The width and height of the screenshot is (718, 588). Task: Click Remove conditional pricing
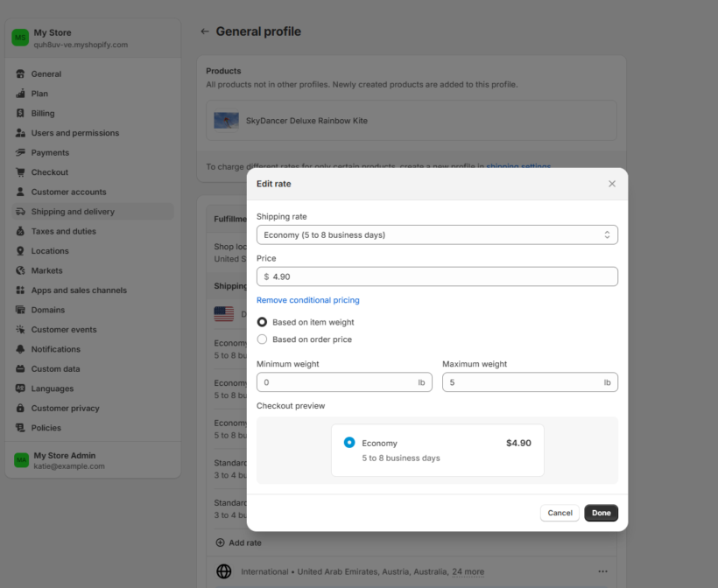(307, 299)
